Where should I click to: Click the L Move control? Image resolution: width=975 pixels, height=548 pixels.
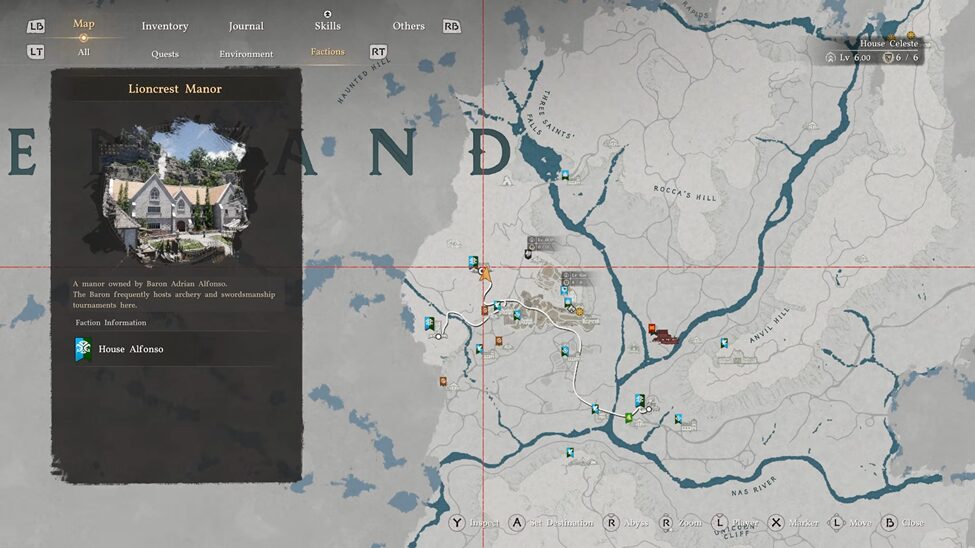pyautogui.click(x=850, y=522)
